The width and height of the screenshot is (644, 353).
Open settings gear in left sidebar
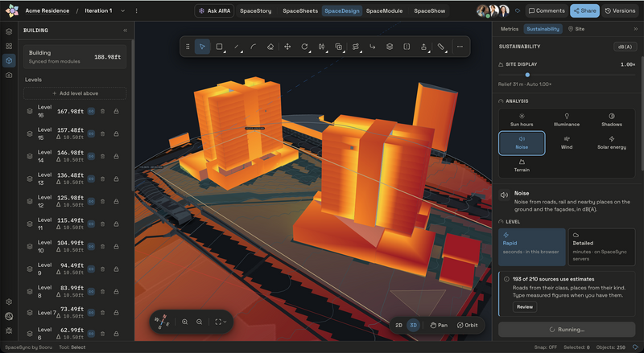[x=9, y=302]
